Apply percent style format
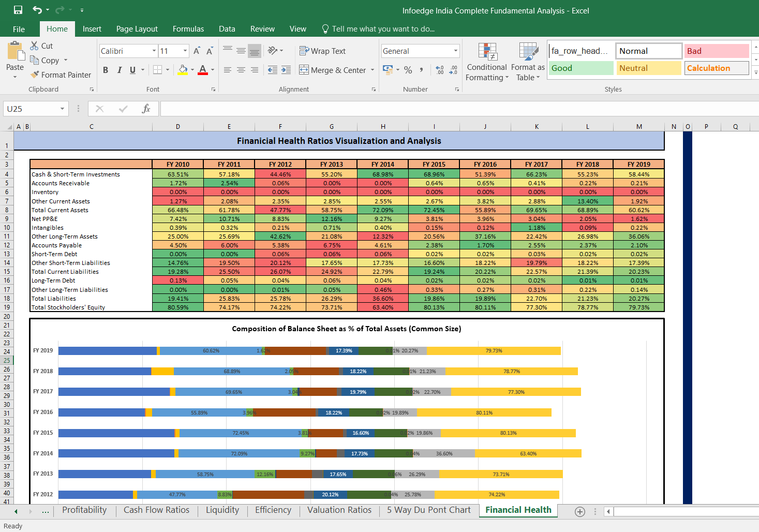This screenshot has width=759, height=532. [x=408, y=70]
